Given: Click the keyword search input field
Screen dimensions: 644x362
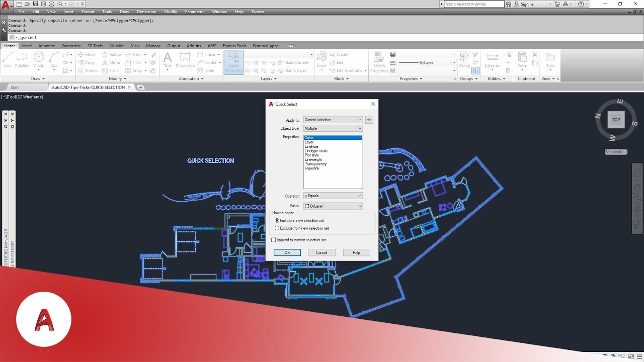Looking at the screenshot, I should tap(474, 4).
